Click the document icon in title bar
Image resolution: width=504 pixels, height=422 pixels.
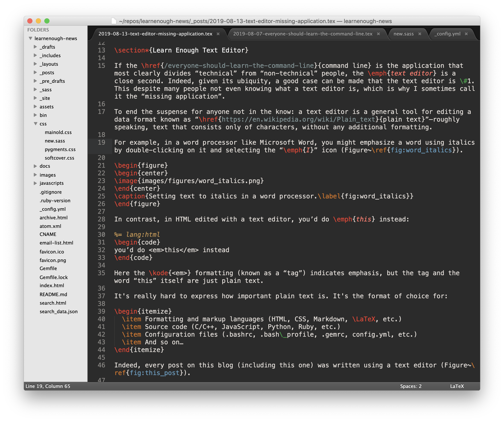pos(114,21)
